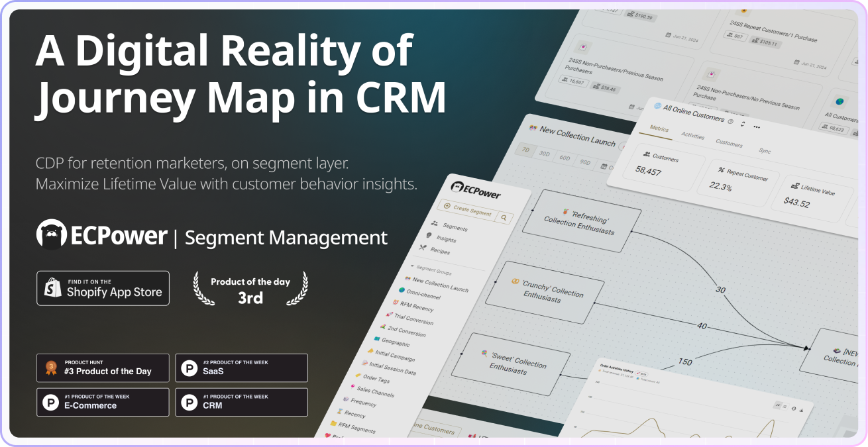This screenshot has height=447, width=868.
Task: Select the 'Crunchy' Collection Enthusiasts node
Action: click(x=545, y=292)
